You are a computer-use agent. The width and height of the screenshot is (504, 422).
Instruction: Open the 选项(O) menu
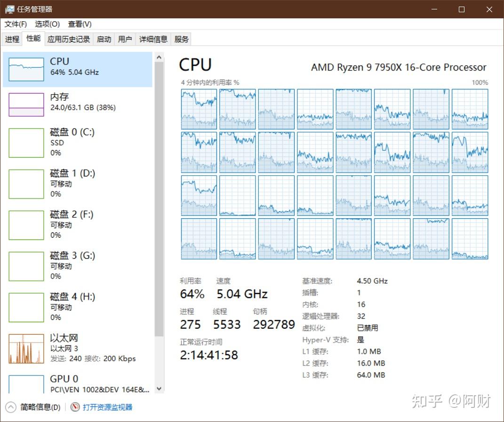pyautogui.click(x=47, y=24)
